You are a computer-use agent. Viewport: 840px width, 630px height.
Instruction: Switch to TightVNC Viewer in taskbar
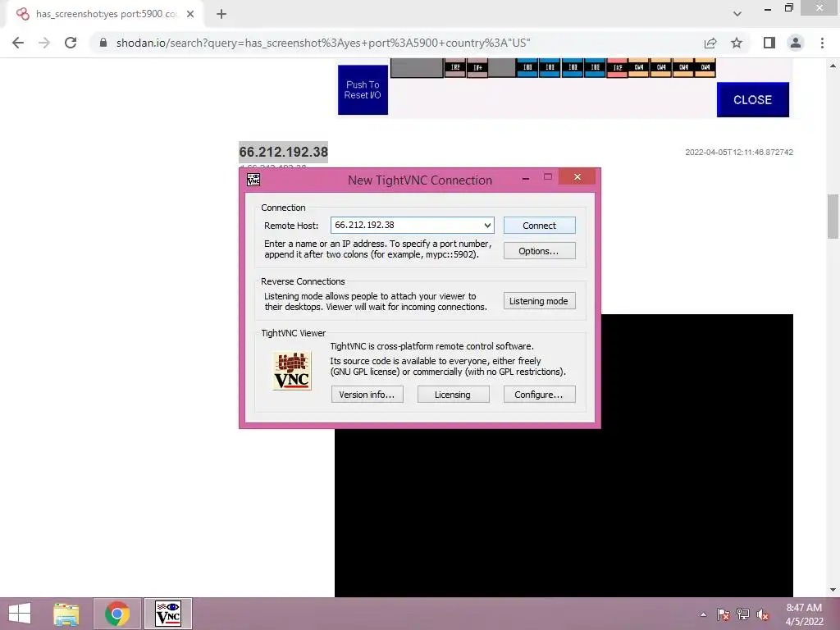tap(167, 614)
